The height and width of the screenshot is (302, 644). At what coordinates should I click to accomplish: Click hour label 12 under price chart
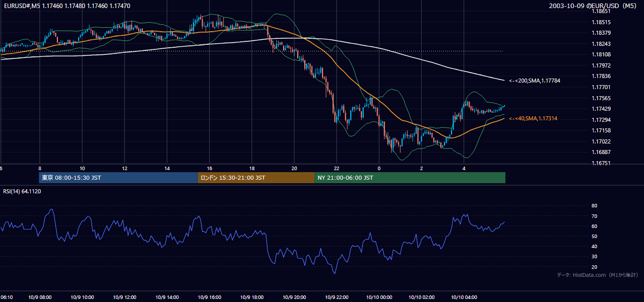[124, 168]
